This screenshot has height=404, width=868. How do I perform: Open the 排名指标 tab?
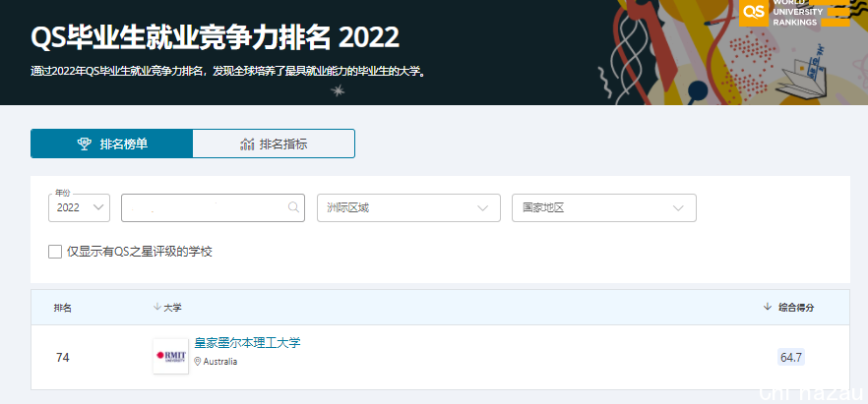(x=274, y=144)
